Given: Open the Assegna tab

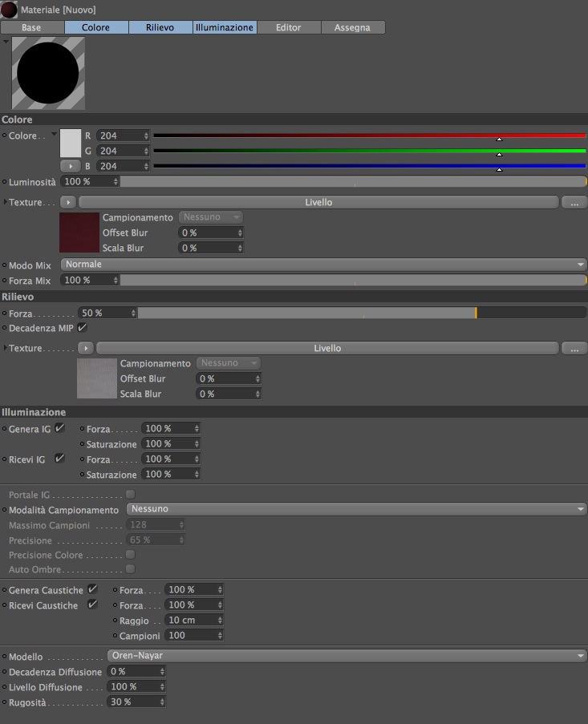Looking at the screenshot, I should click(353, 27).
